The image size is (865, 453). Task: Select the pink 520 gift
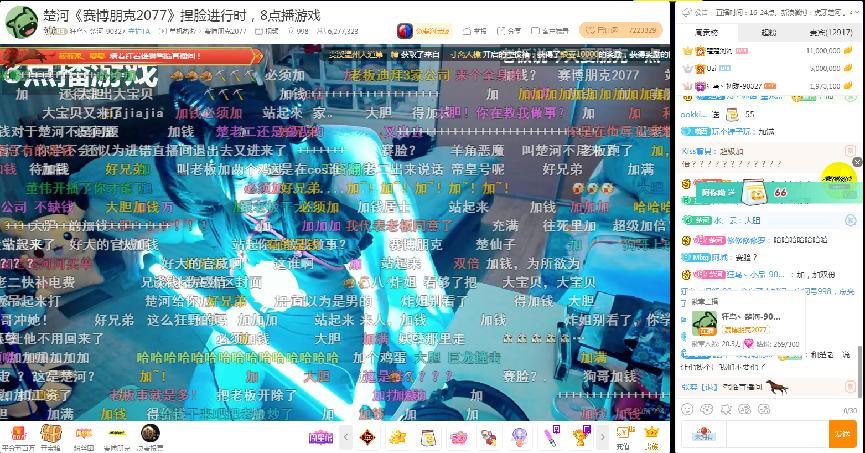click(458, 438)
